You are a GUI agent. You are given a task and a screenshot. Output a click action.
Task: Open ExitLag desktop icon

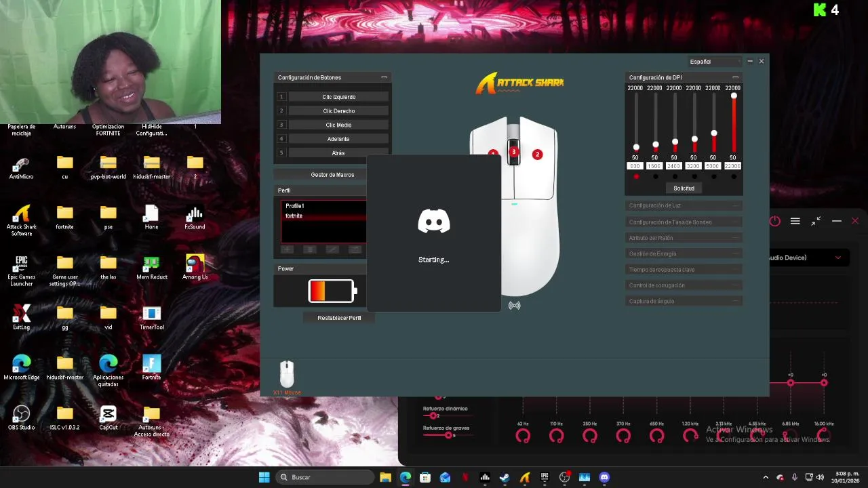pyautogui.click(x=21, y=317)
